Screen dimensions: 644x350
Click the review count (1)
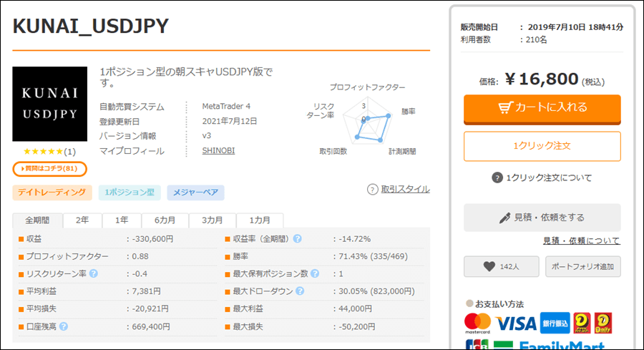70,152
